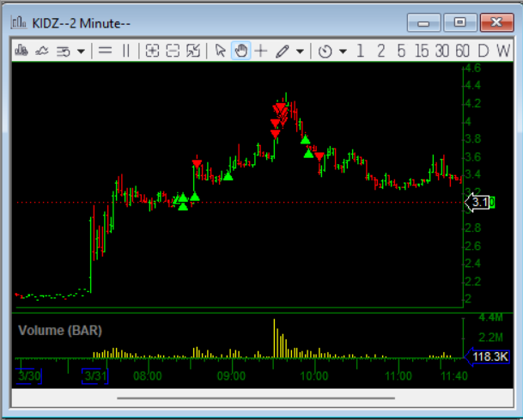Click the zoom in icon
This screenshot has height=420, width=523.
(x=152, y=51)
